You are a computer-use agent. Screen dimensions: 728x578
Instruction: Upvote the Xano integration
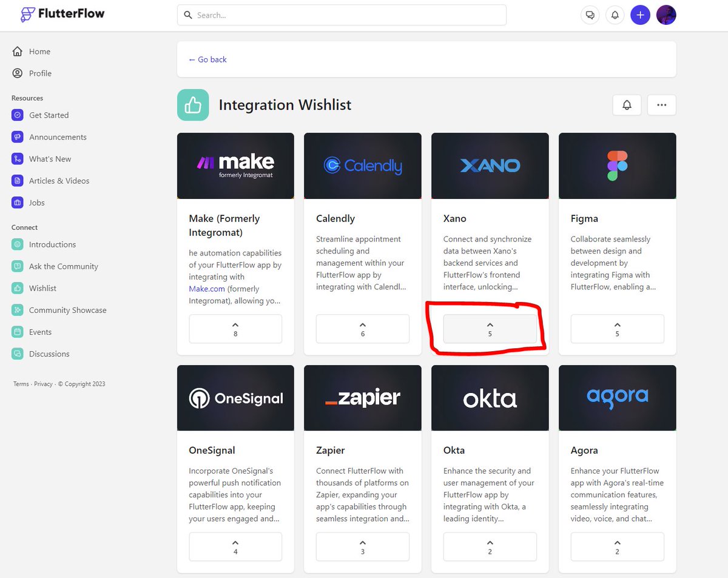coord(490,328)
